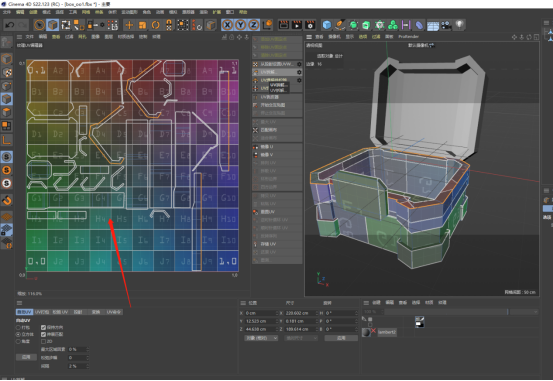The image size is (553, 381).
Task: Add a blue Cube primitive object
Action: click(x=327, y=25)
